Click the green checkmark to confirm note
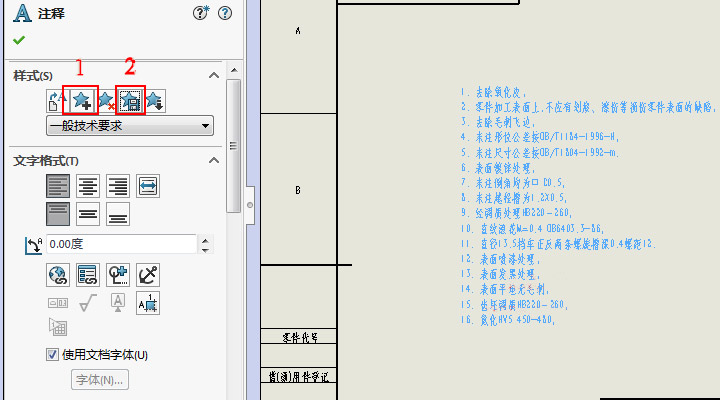This screenshot has height=400, width=720. (x=19, y=40)
